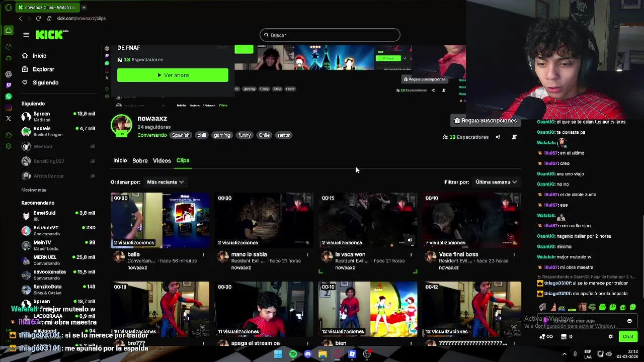Share the nowaaxz channel
644x362 pixels.
[498, 137]
